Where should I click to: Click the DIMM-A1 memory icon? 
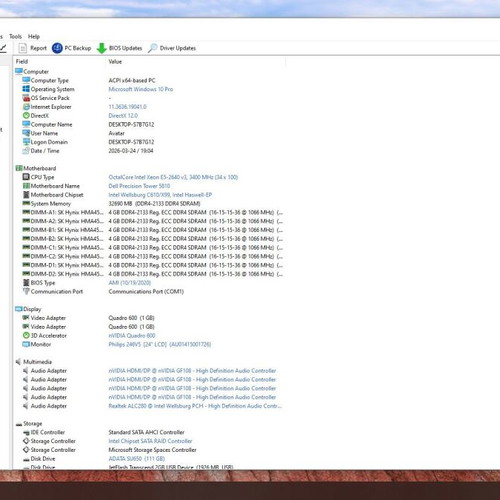[x=26, y=212]
